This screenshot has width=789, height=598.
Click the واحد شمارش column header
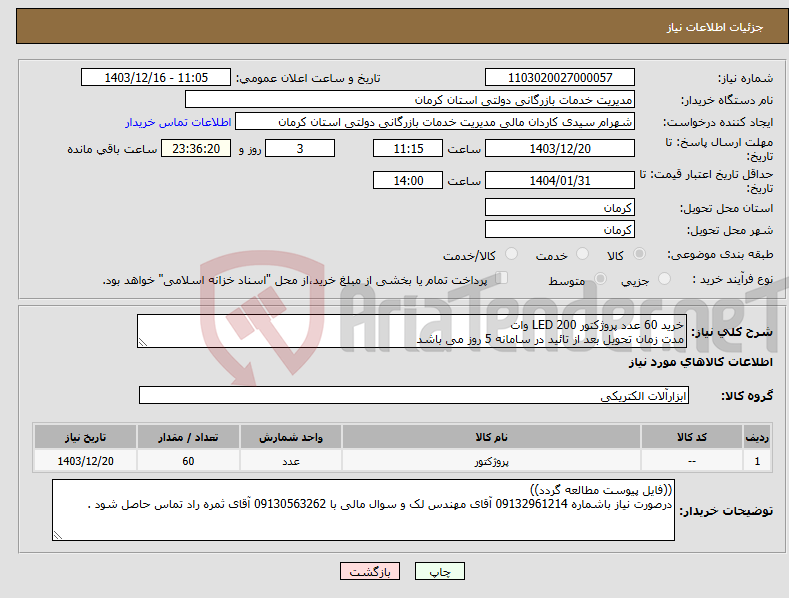point(291,437)
